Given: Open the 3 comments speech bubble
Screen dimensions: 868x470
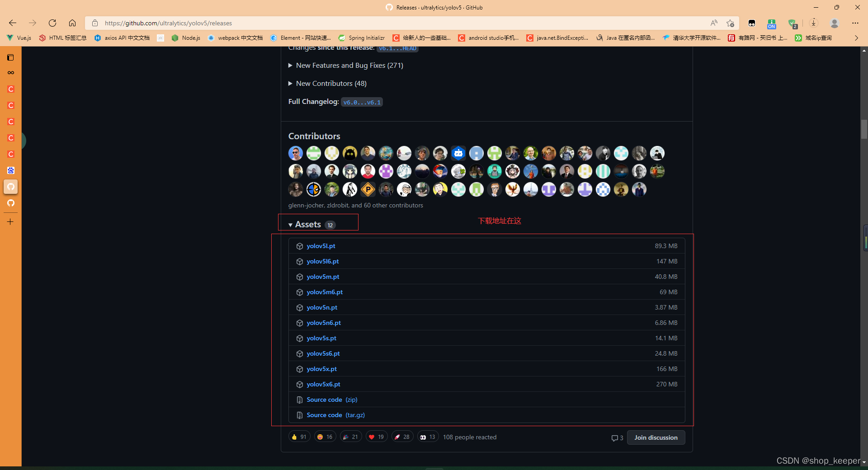Looking at the screenshot, I should [x=617, y=438].
